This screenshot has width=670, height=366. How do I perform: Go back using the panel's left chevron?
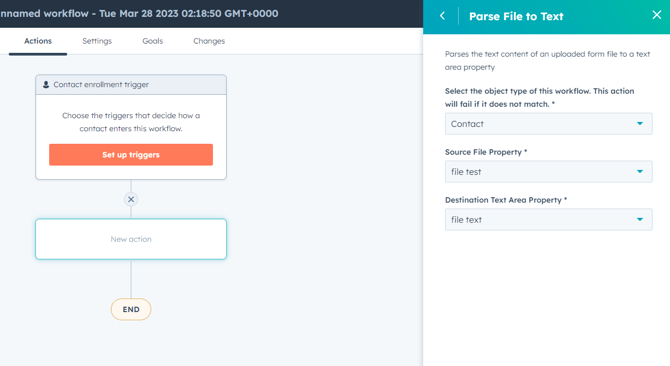(442, 16)
